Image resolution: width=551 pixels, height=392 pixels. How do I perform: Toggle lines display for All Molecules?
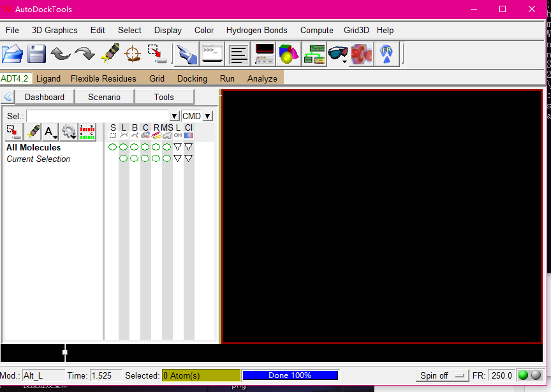[124, 147]
